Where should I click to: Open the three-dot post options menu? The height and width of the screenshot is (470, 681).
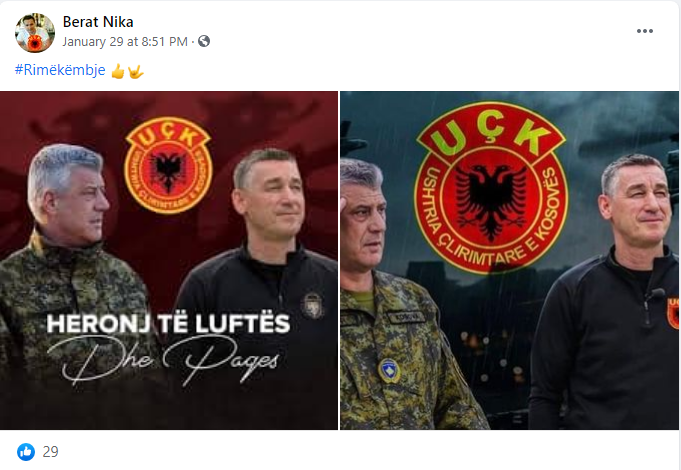tap(645, 31)
